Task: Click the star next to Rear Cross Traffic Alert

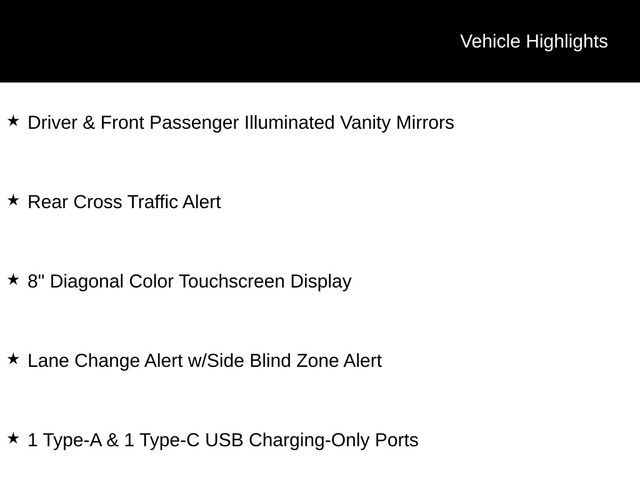Action: pyautogui.click(x=13, y=200)
